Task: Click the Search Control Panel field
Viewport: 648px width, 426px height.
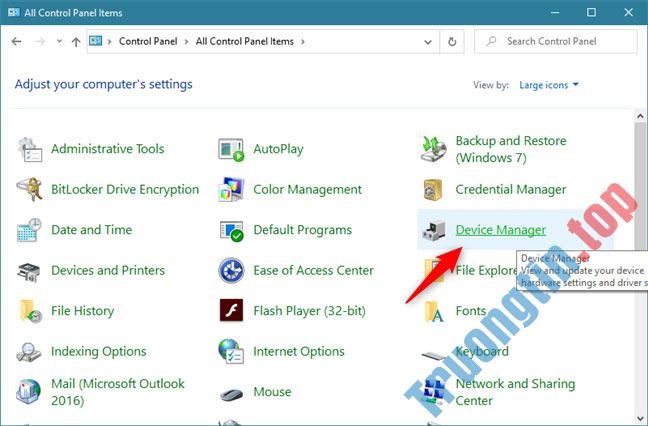Action: click(x=555, y=41)
